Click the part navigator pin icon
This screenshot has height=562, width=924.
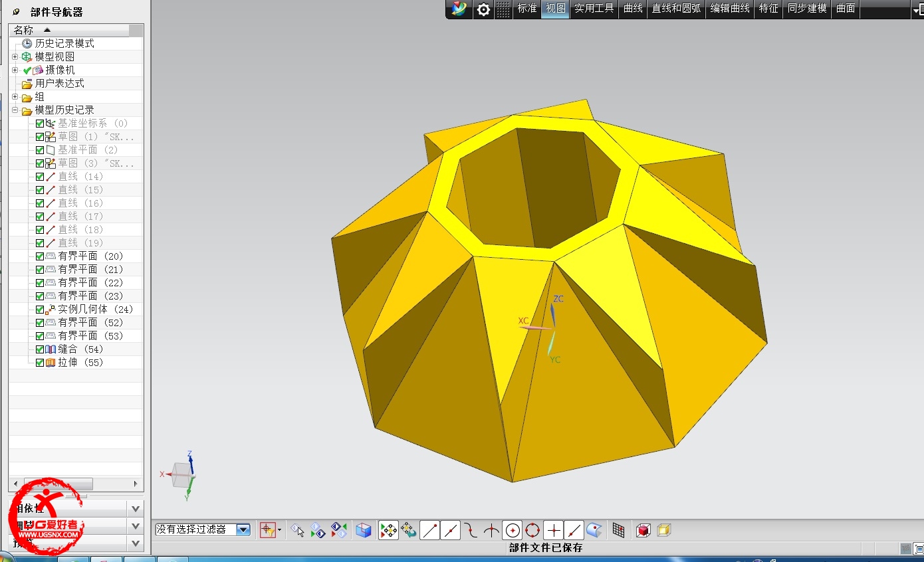coord(16,12)
